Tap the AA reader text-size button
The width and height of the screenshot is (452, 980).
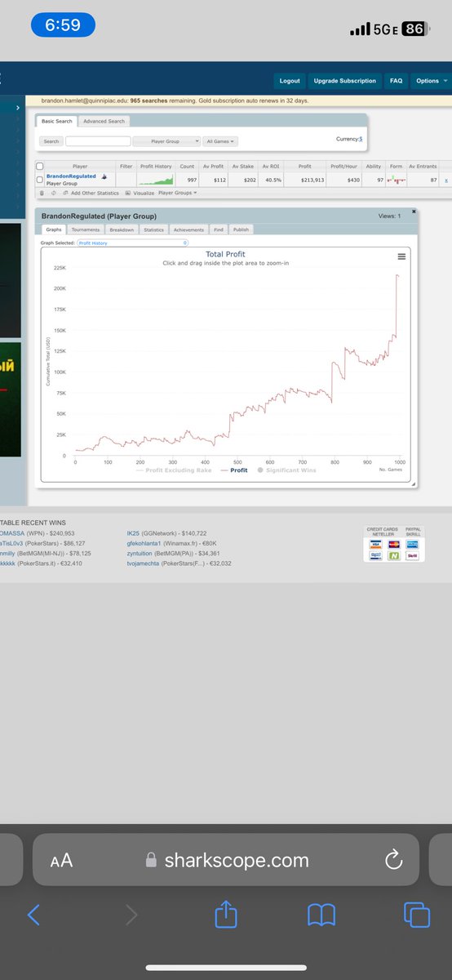coord(61,860)
